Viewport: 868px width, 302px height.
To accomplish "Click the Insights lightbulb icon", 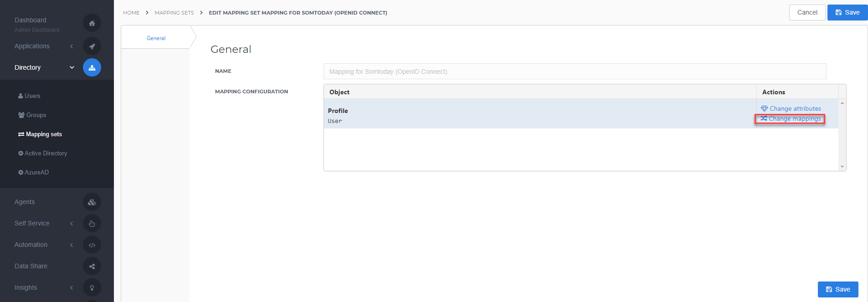I will (92, 288).
